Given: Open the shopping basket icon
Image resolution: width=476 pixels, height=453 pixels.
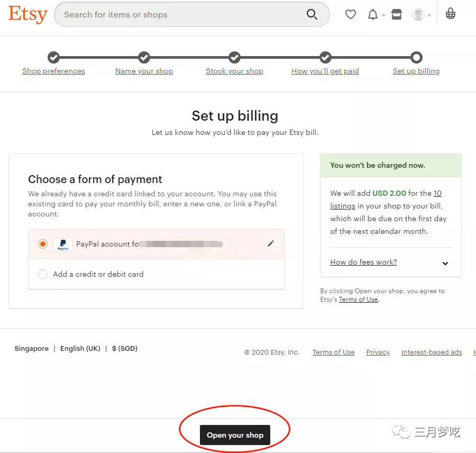Looking at the screenshot, I should [451, 14].
